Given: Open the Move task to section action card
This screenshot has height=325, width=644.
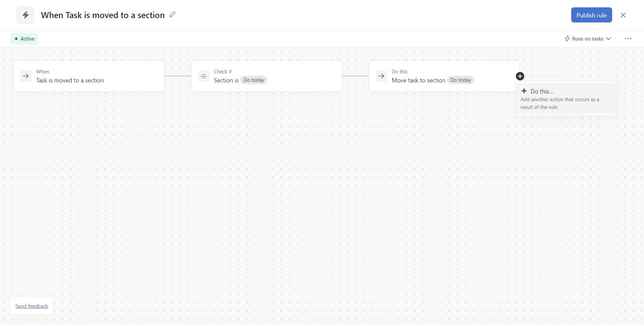Looking at the screenshot, I should [418, 80].
